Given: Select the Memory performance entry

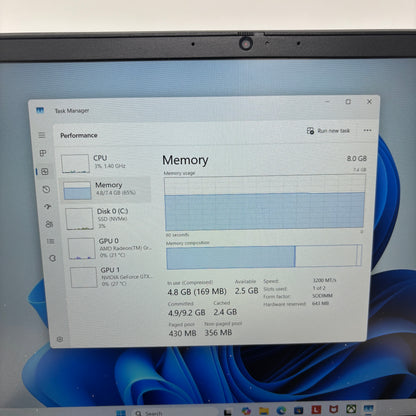Looking at the screenshot, I should pyautogui.click(x=105, y=190).
